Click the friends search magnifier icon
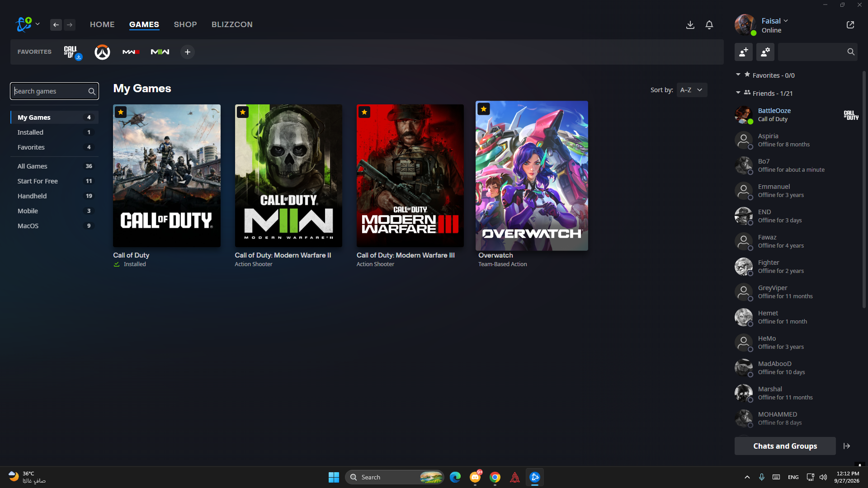Screen dimensions: 868x488 point(851,52)
